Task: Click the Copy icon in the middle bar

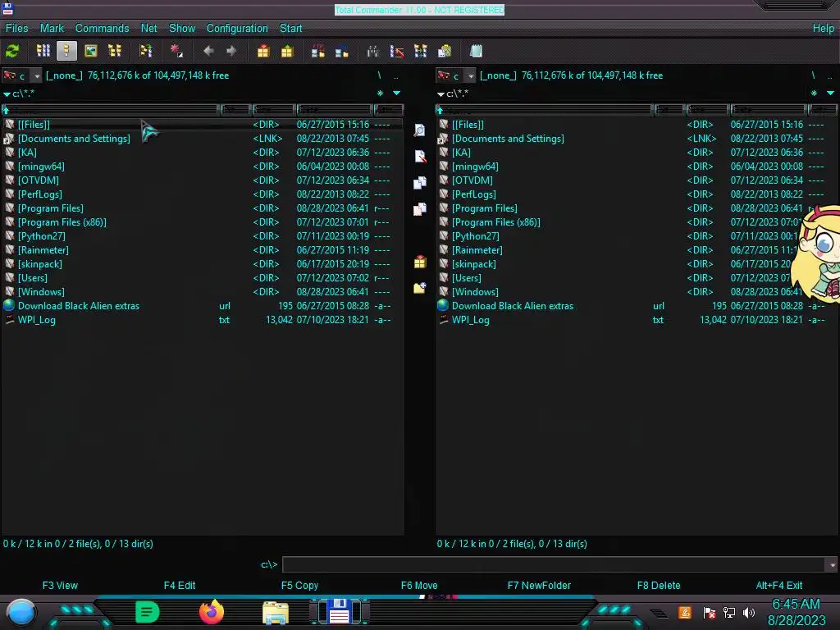Action: click(x=420, y=183)
